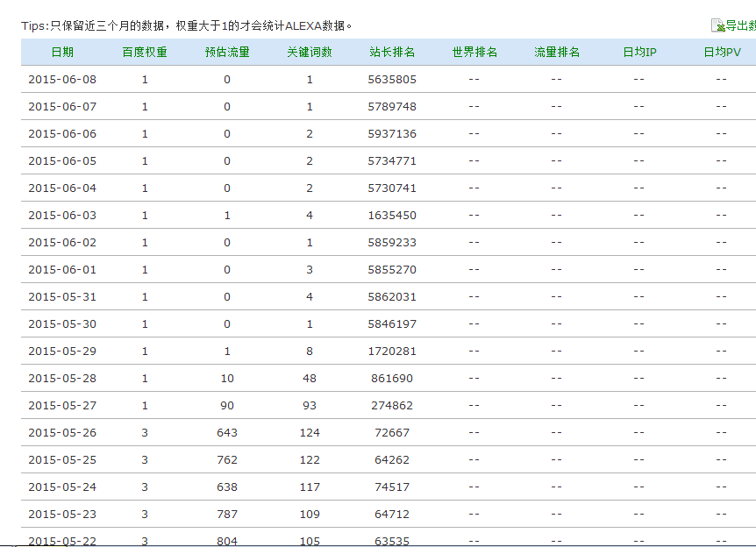Click the 2015-05-31 date cell
The width and height of the screenshot is (756, 547).
62,297
